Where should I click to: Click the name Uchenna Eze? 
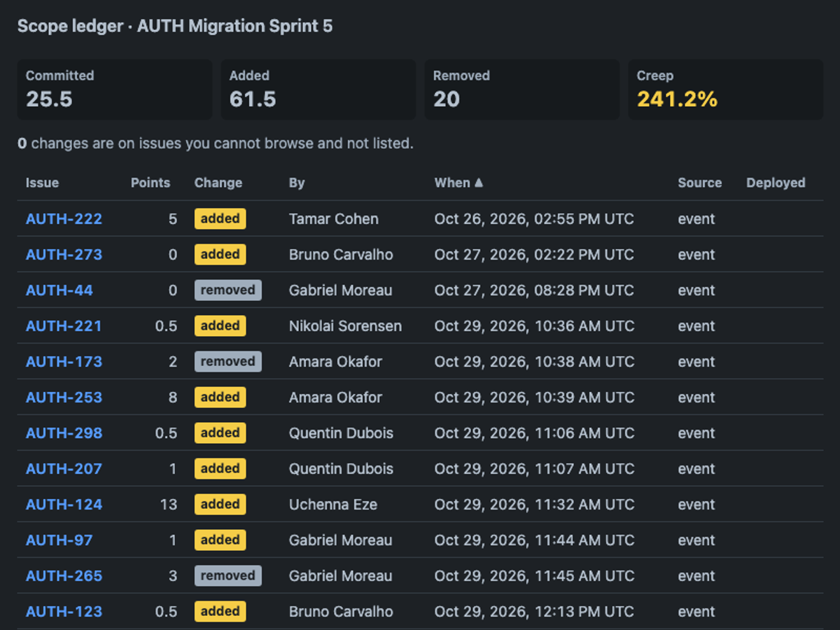[333, 505]
